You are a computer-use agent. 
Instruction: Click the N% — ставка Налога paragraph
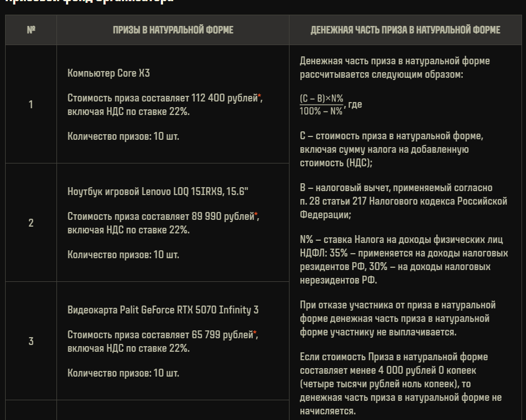pyautogui.click(x=404, y=260)
